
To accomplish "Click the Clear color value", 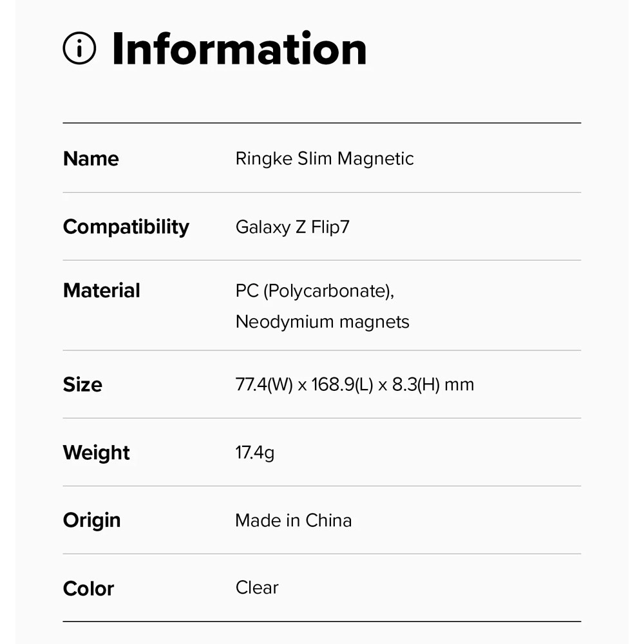I will [x=257, y=587].
